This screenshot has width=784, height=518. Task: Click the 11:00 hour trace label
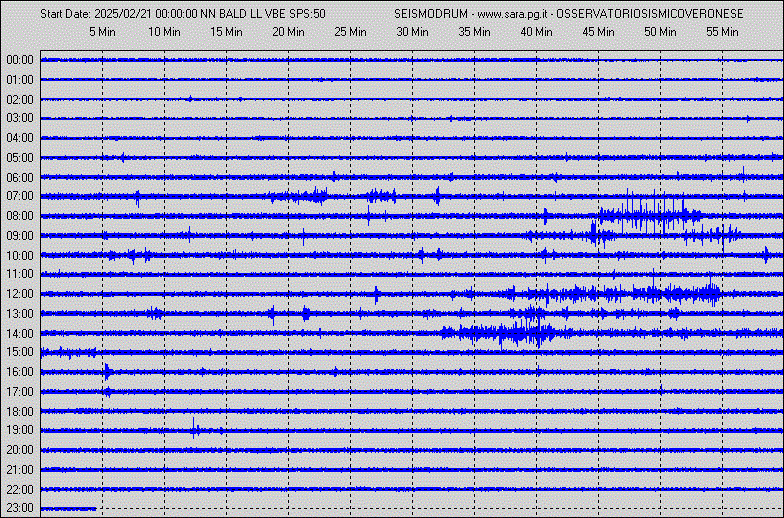pyautogui.click(x=20, y=274)
